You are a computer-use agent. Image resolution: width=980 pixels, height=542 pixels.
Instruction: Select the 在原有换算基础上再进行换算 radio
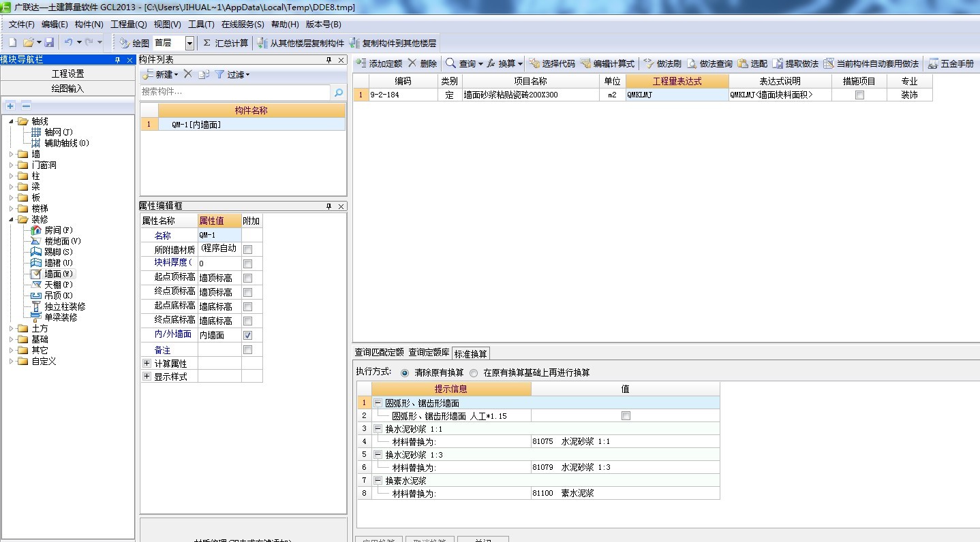474,373
